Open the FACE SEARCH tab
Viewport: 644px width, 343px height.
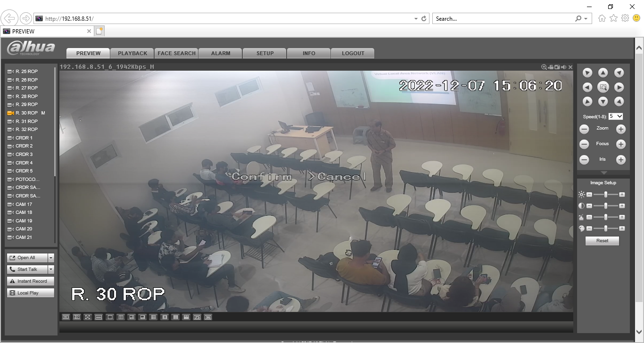tap(176, 53)
